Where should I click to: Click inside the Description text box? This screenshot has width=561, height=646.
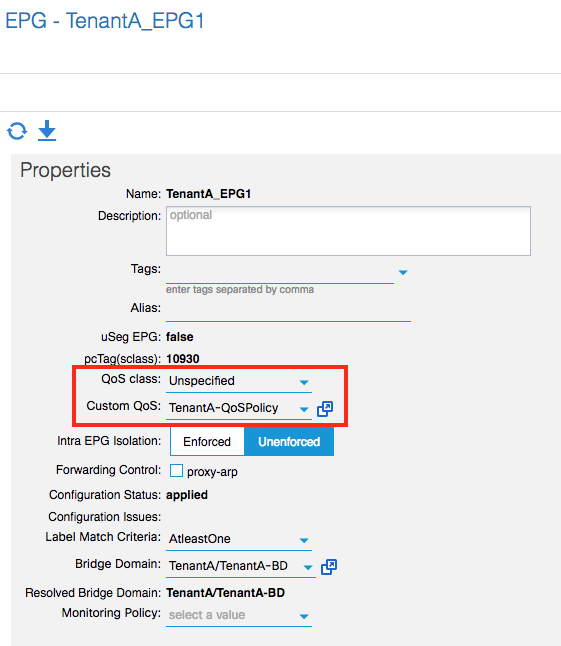coord(348,231)
